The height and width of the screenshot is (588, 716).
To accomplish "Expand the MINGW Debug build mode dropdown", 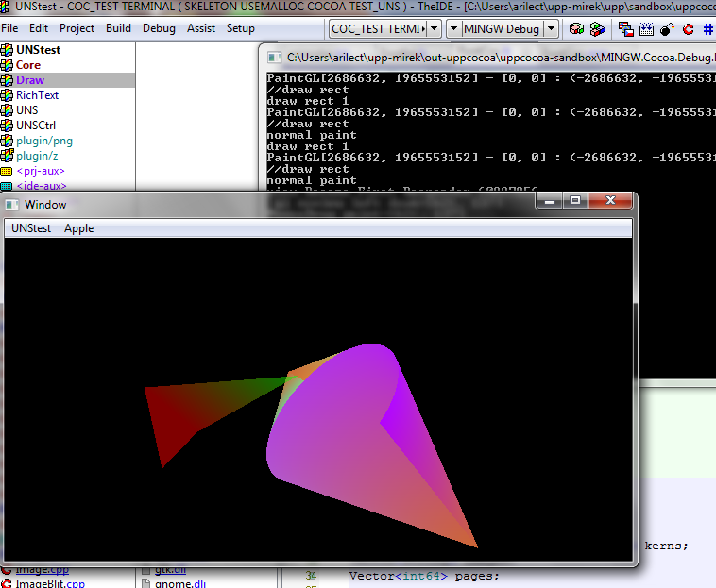I will coord(552,28).
